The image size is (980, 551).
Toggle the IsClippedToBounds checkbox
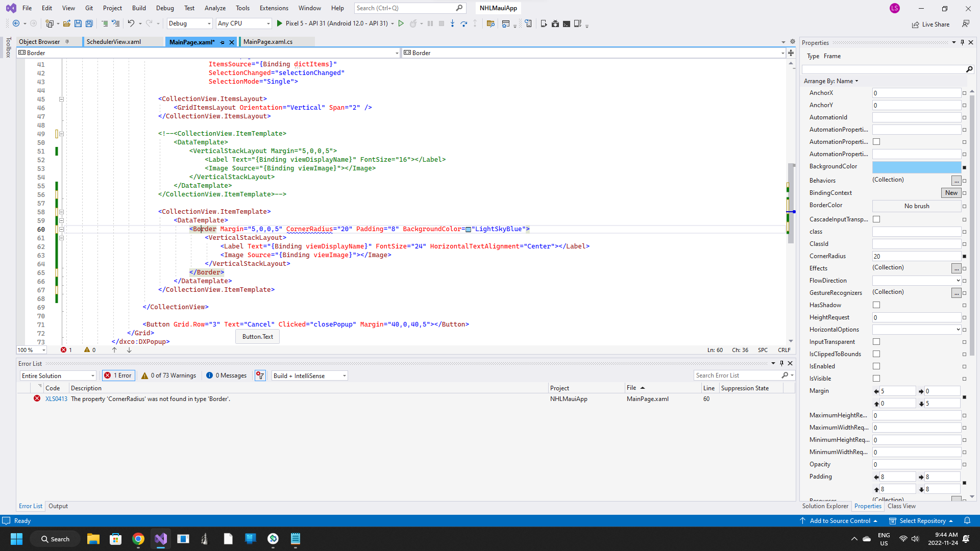pos(876,354)
